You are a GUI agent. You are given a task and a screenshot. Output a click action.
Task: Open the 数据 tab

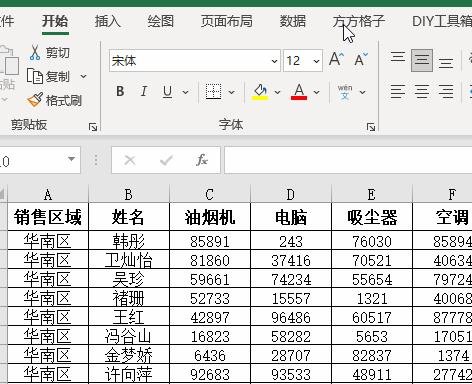pos(293,21)
